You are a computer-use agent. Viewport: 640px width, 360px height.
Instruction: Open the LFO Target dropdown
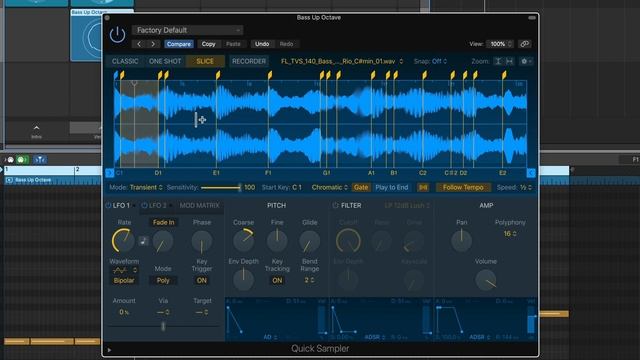(202, 312)
